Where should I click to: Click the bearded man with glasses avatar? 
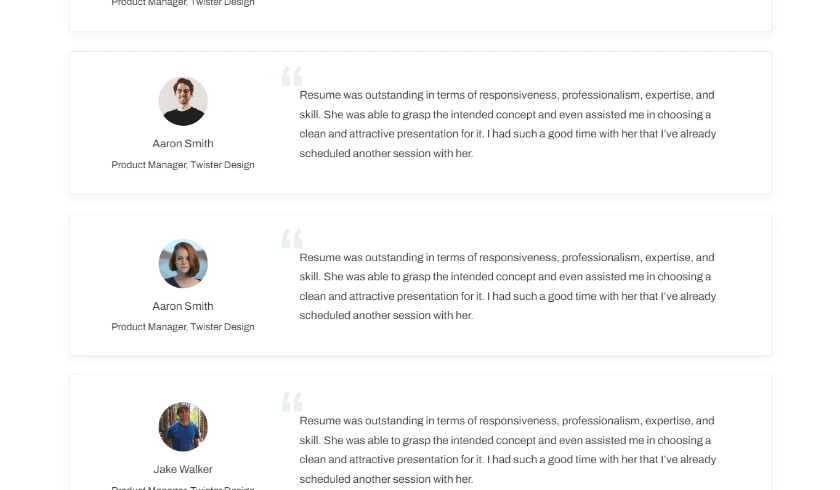(183, 101)
